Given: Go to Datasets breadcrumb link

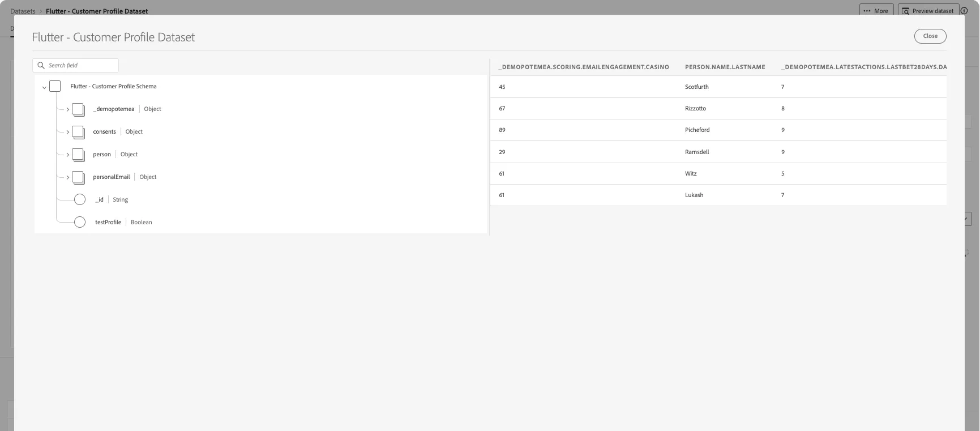Looking at the screenshot, I should [23, 11].
